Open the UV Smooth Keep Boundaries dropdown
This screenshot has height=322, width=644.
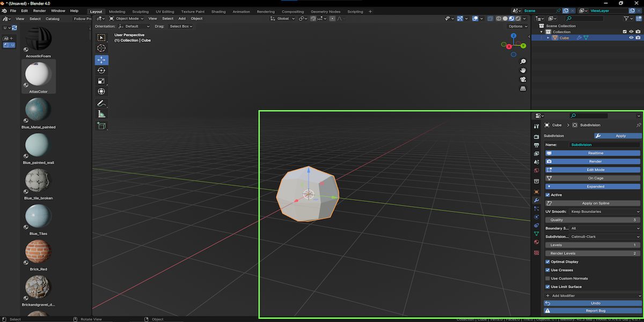click(601, 211)
